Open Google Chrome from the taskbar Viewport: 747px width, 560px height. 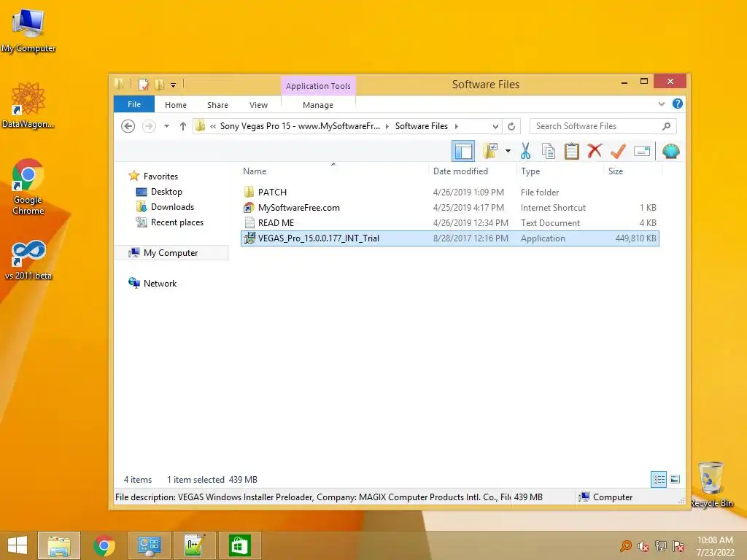104,545
